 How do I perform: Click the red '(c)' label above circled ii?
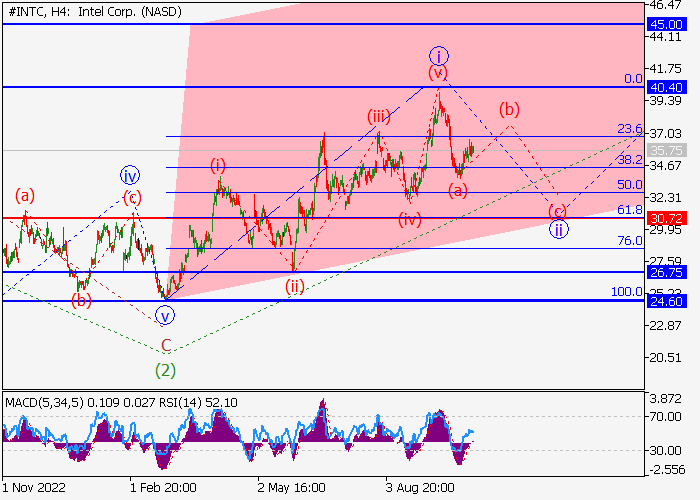(557, 211)
